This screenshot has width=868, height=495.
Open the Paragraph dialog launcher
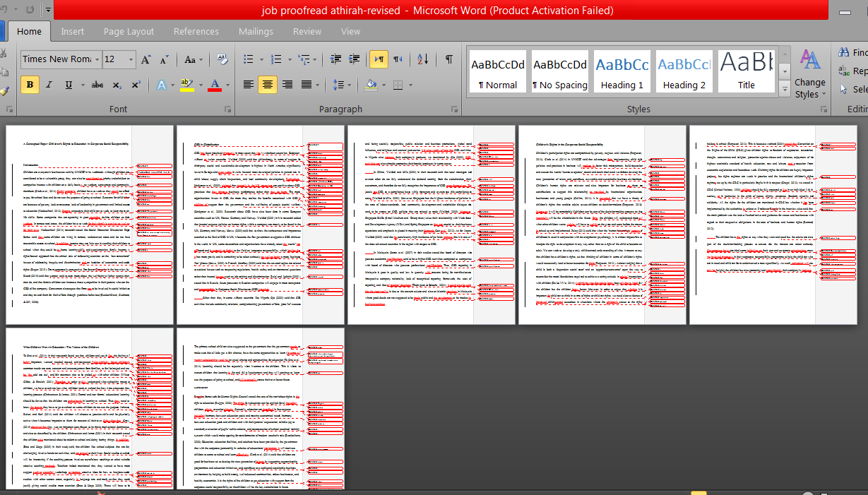click(456, 109)
